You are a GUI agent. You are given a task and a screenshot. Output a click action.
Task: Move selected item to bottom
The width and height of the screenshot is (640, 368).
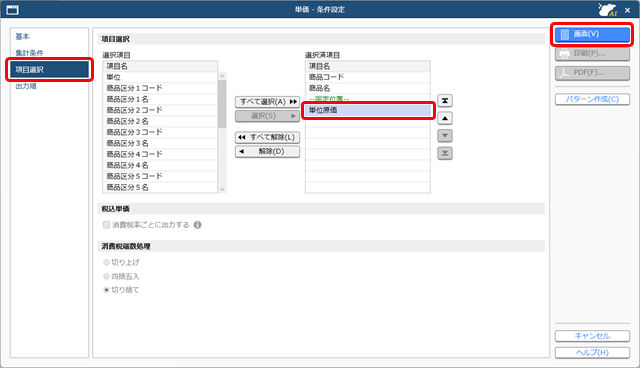(x=445, y=153)
